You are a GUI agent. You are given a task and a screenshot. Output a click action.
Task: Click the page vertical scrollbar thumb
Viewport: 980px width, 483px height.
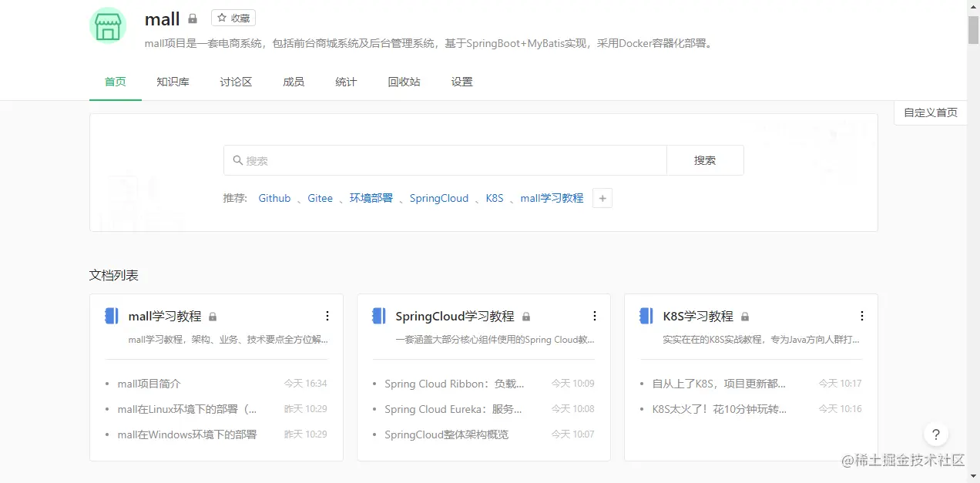click(x=974, y=29)
